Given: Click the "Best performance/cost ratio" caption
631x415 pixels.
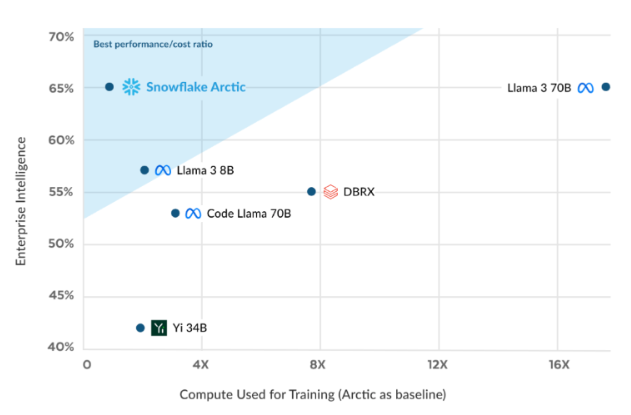Looking at the screenshot, I should click(153, 44).
